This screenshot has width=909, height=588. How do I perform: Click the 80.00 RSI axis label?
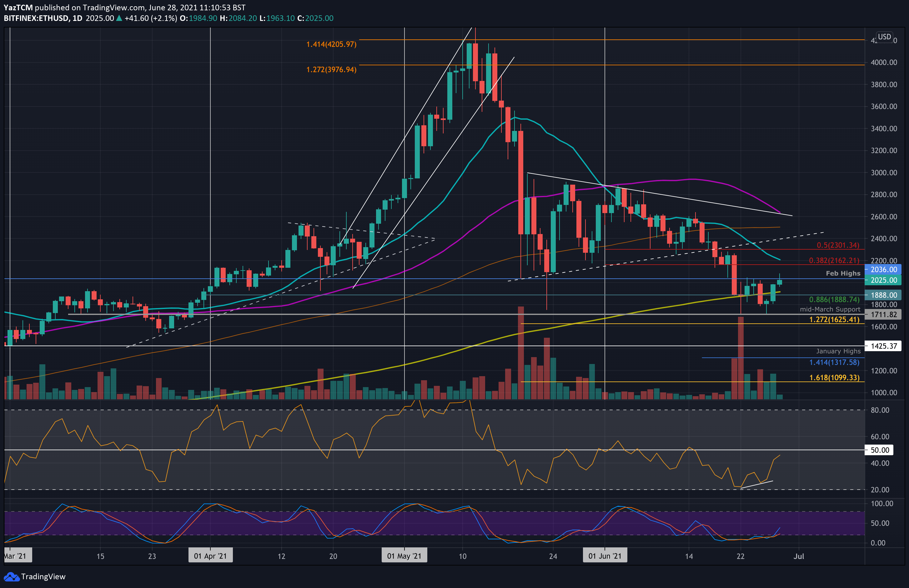coord(880,410)
